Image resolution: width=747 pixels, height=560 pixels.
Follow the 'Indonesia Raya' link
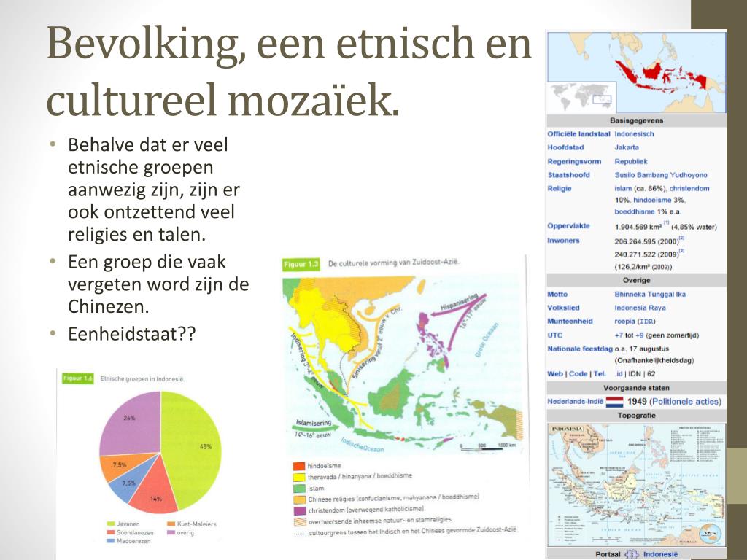click(640, 308)
